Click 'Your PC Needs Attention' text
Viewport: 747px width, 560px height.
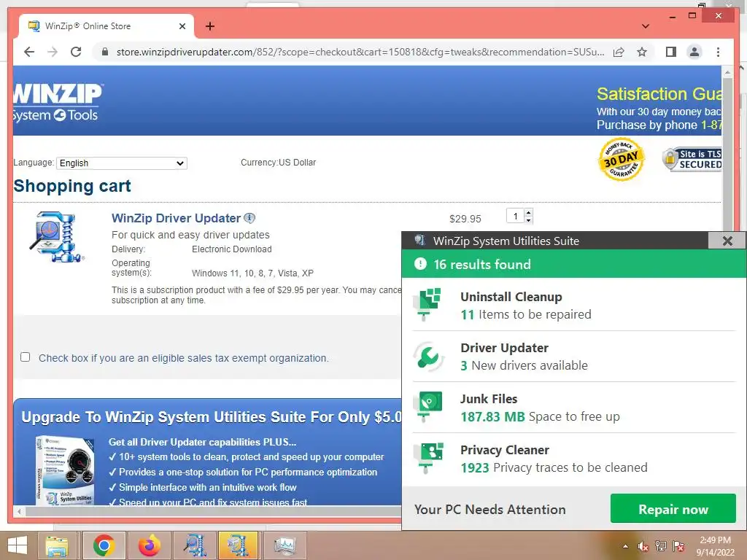coord(489,510)
